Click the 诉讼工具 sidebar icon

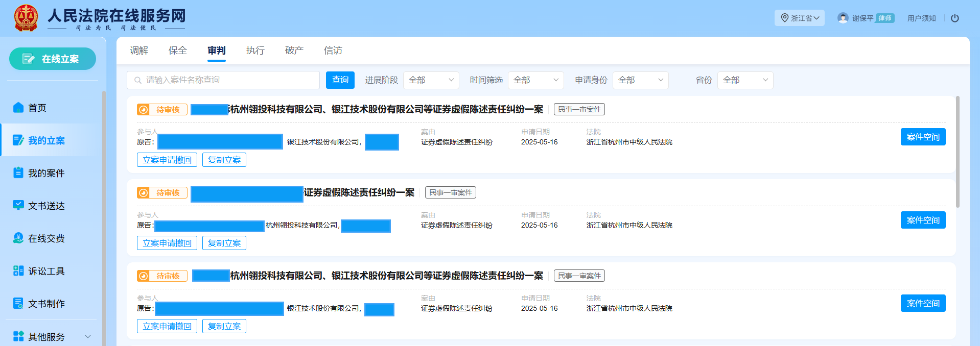click(x=18, y=270)
